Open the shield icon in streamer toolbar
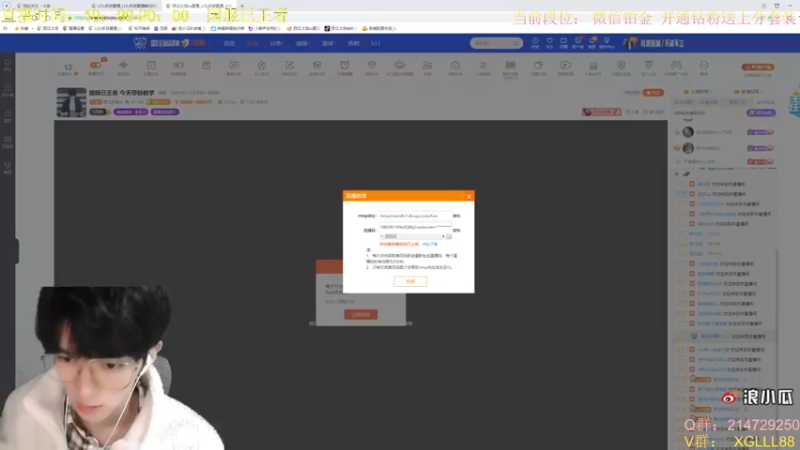The image size is (800, 450). click(x=620, y=65)
